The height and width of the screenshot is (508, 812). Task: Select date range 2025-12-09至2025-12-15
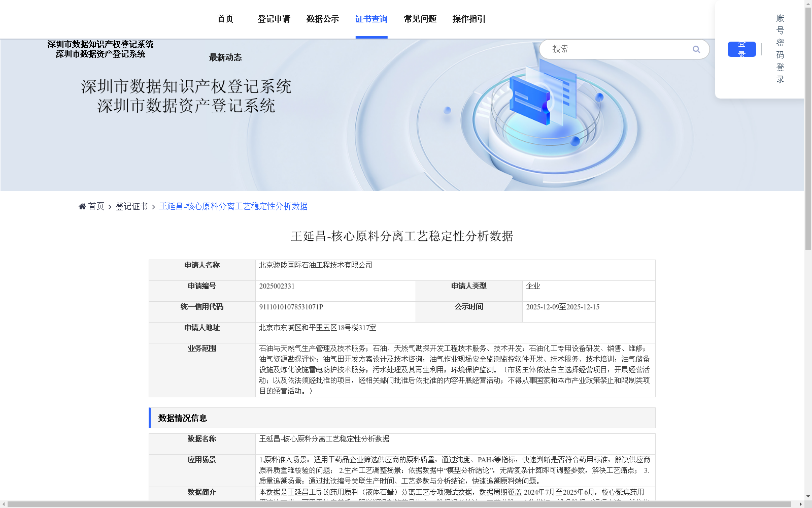(563, 307)
